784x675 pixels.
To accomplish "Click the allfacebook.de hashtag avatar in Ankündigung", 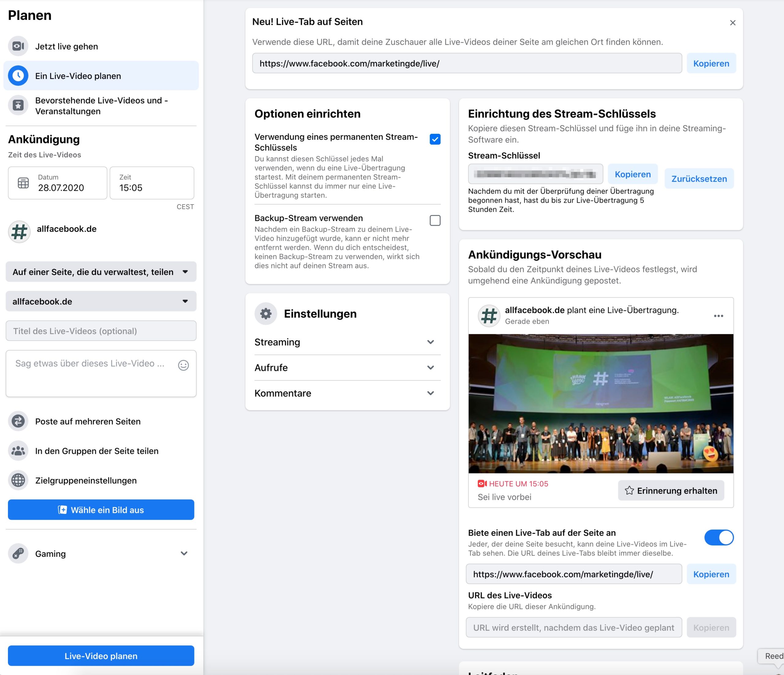I will (19, 232).
